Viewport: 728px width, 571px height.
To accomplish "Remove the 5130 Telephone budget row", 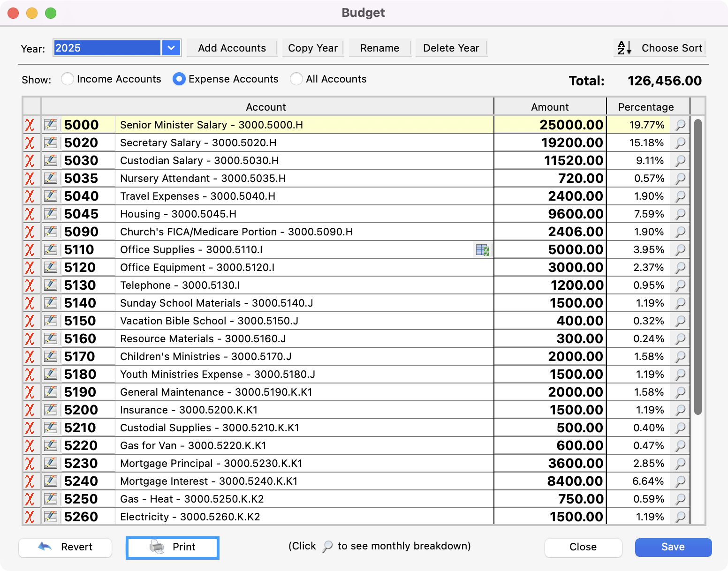I will (30, 285).
